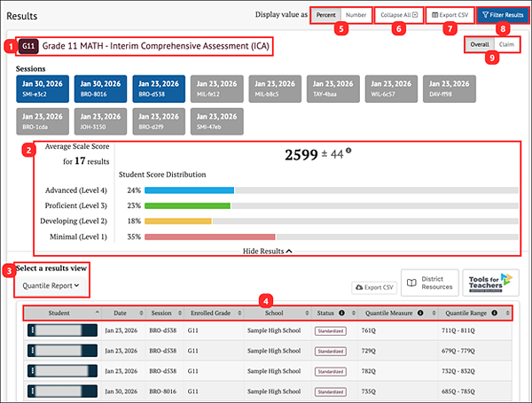Click Standardized badge in 761Q row
532x403 pixels.
pyautogui.click(x=331, y=330)
